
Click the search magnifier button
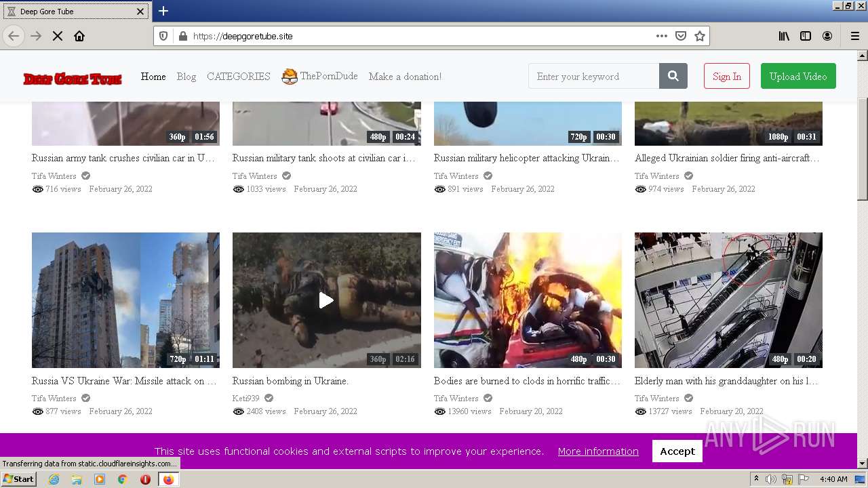click(673, 76)
